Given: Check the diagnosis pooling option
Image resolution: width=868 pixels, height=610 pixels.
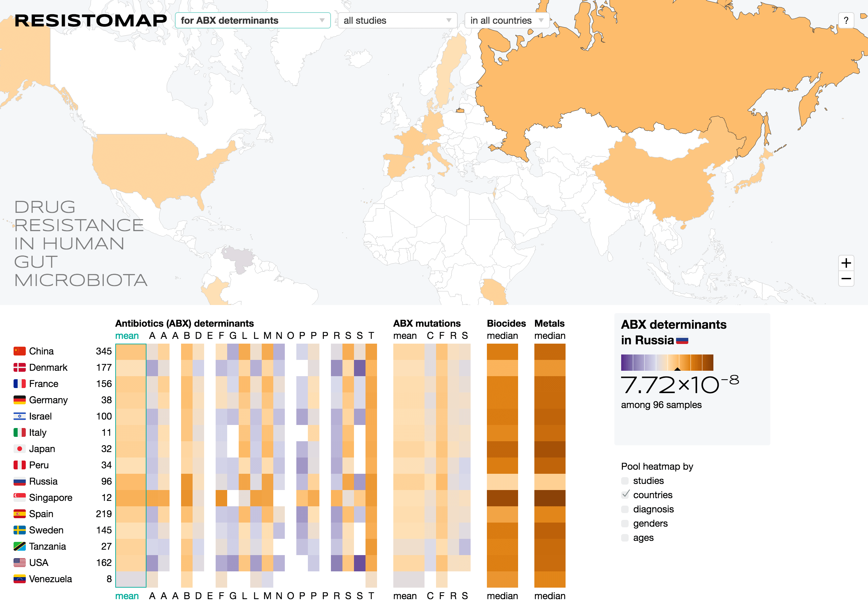Looking at the screenshot, I should point(625,509).
